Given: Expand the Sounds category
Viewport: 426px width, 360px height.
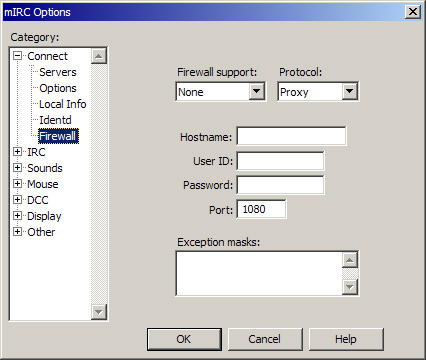Looking at the screenshot, I should 17,168.
